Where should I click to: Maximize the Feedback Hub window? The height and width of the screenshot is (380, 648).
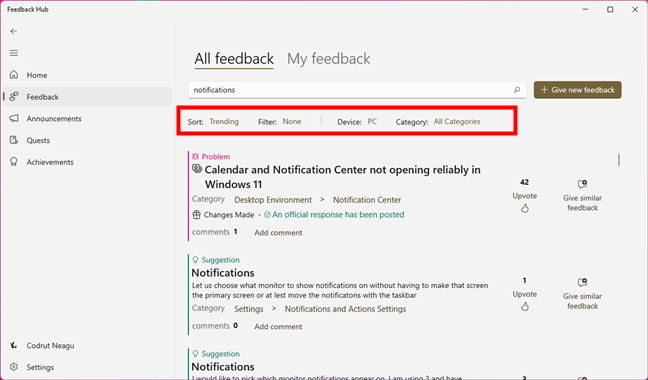(x=610, y=10)
